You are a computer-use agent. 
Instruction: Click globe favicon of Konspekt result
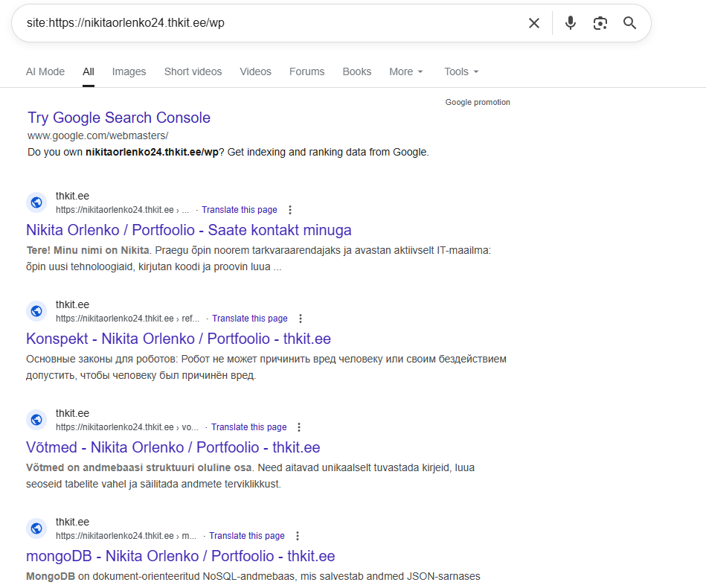36,311
